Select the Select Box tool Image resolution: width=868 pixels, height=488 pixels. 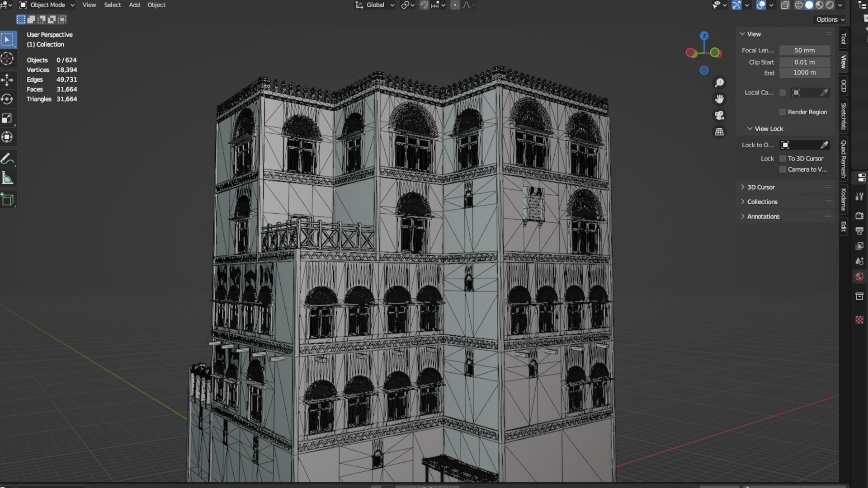point(7,40)
